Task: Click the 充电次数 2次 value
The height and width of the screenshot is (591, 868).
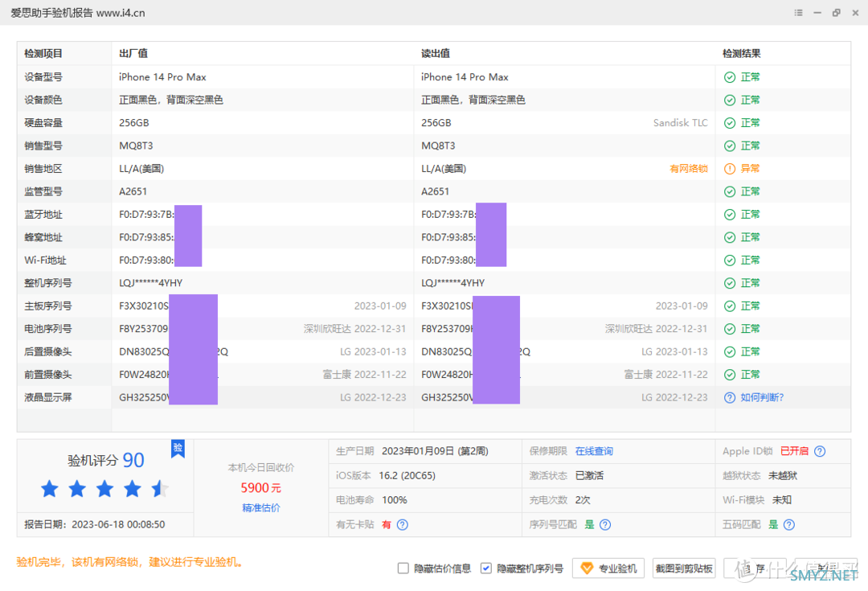Action: click(583, 500)
